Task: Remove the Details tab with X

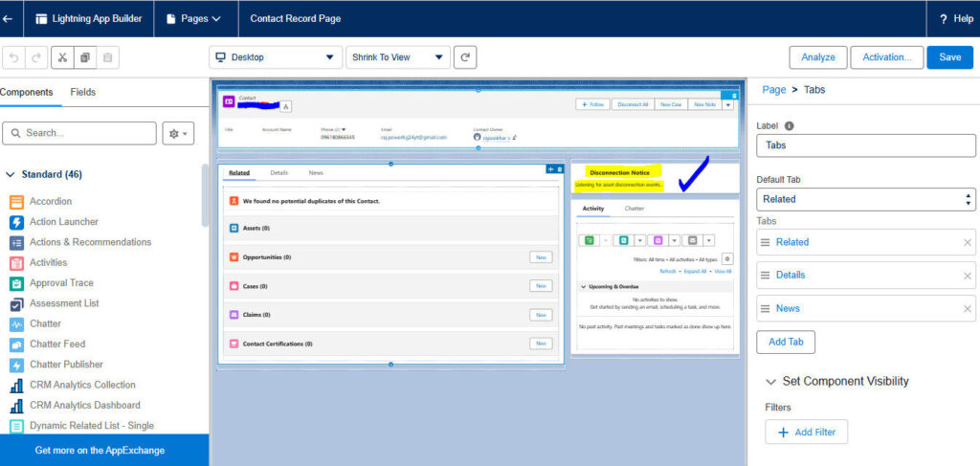Action: (x=968, y=276)
